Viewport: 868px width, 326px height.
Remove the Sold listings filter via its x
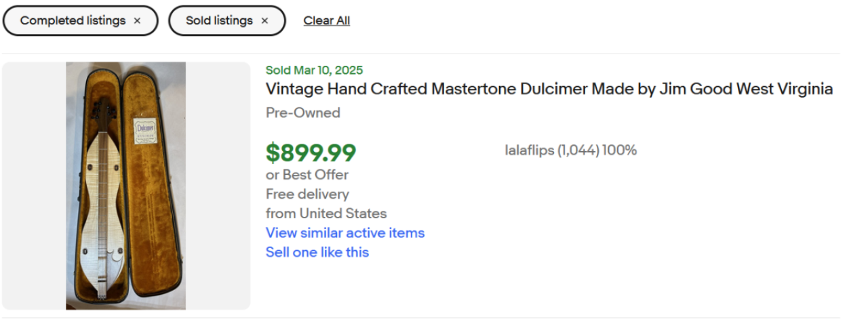(264, 21)
